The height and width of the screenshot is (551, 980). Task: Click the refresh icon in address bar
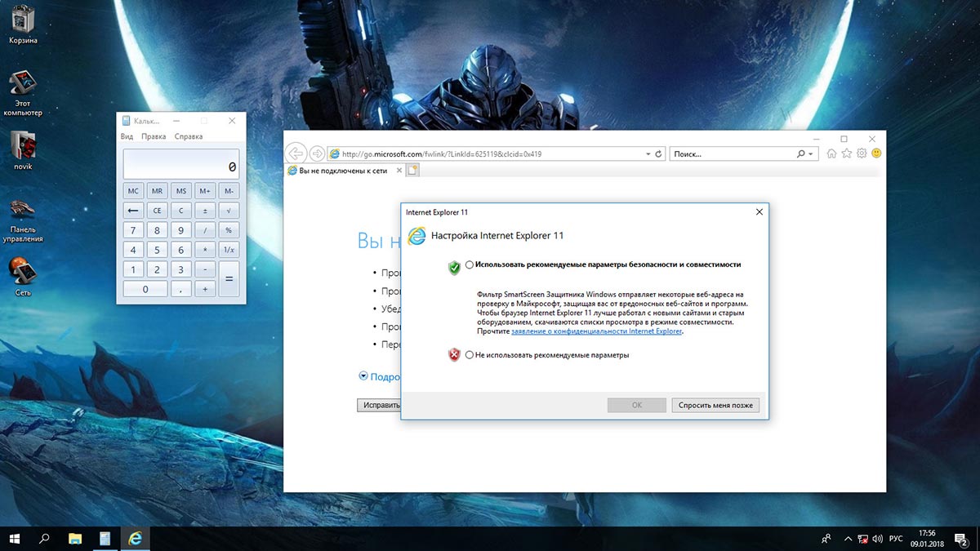[x=659, y=153]
